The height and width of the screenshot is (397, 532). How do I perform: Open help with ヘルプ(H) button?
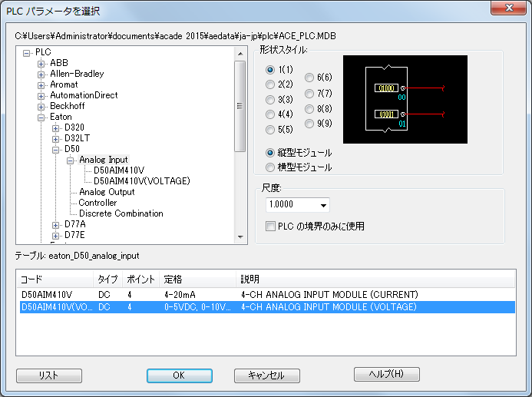tap(387, 374)
